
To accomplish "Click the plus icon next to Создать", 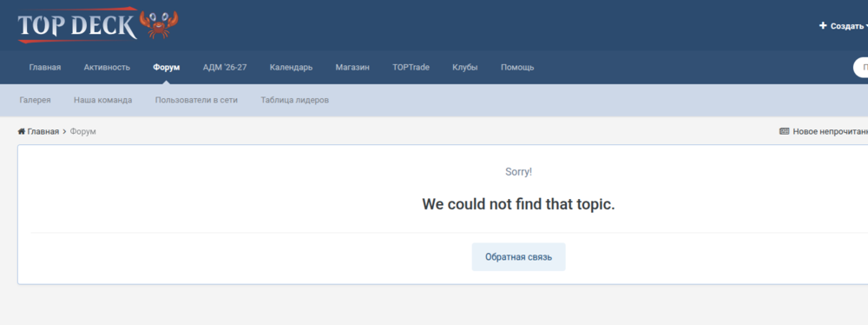I will click(x=823, y=25).
